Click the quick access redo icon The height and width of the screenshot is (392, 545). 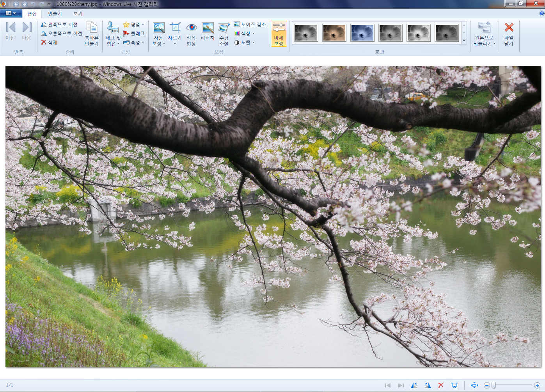[x=42, y=4]
